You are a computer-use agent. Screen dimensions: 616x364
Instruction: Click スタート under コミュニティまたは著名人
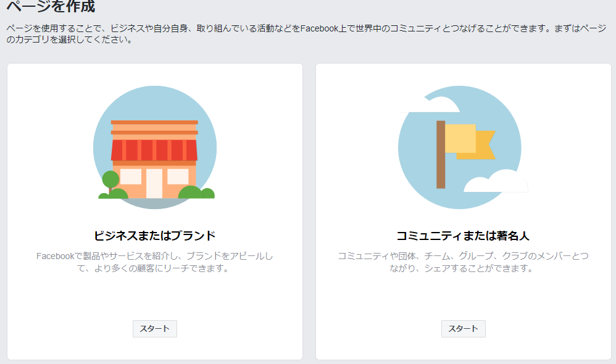(x=463, y=329)
